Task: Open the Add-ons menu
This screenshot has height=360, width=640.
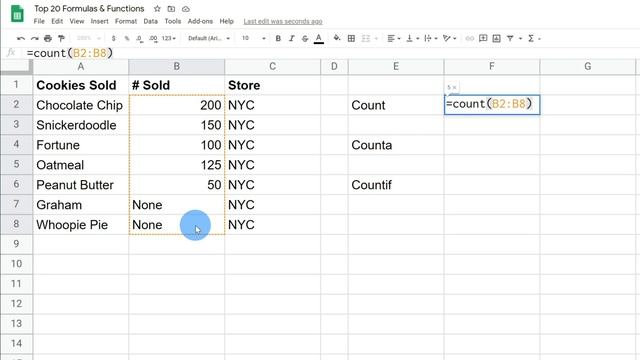Action: (200, 21)
